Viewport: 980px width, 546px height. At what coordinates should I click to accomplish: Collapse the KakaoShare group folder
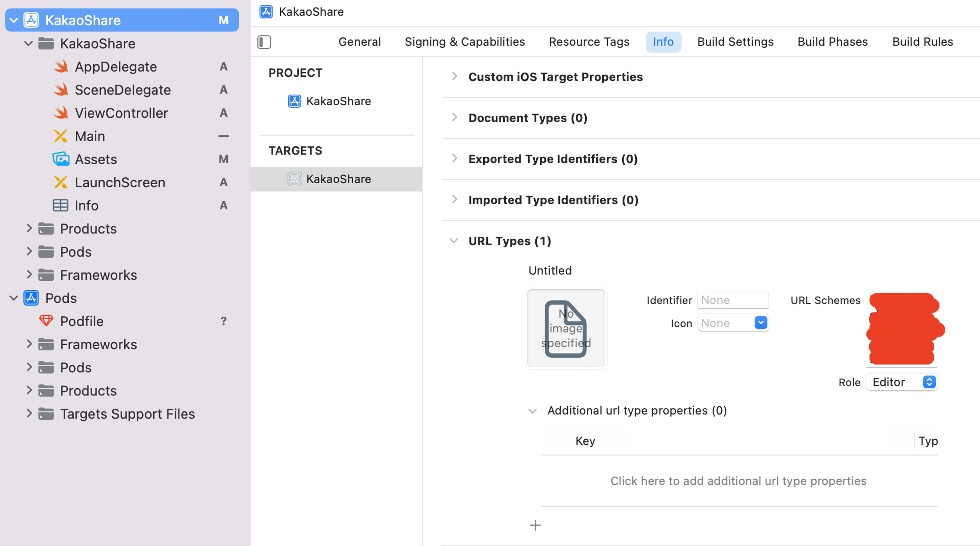click(28, 43)
